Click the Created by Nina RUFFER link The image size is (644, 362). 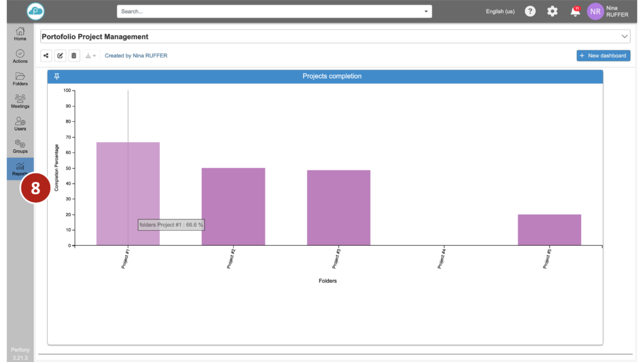(x=136, y=56)
